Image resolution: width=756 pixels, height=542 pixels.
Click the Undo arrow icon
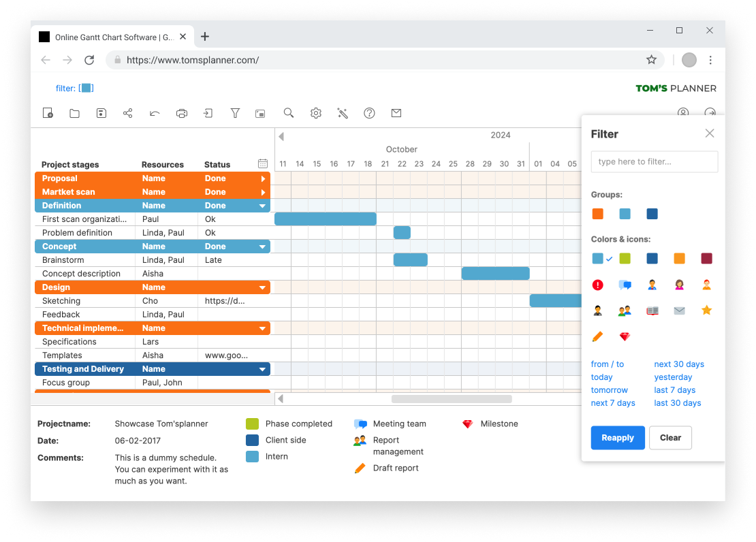point(154,113)
